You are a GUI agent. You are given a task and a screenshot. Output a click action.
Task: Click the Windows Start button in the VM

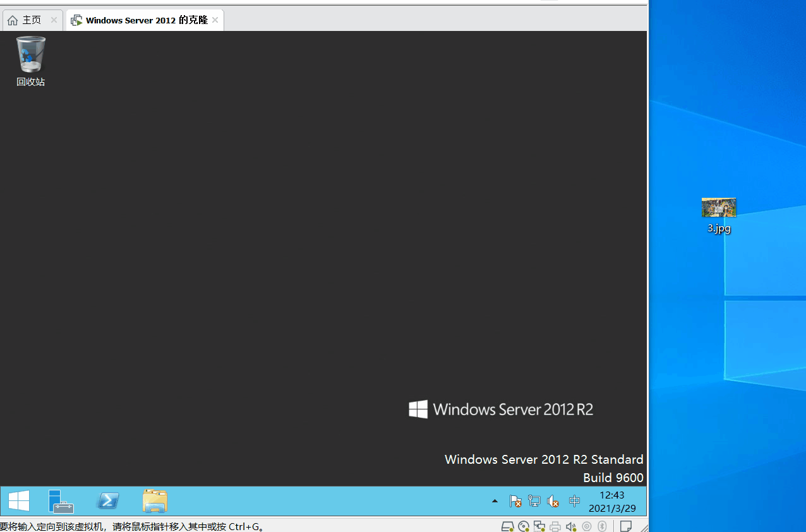pyautogui.click(x=19, y=501)
